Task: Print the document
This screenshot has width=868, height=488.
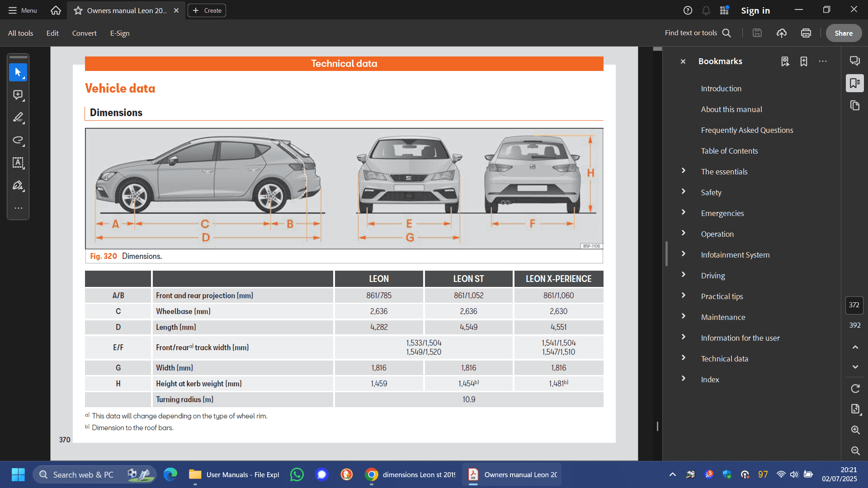Action: (806, 33)
